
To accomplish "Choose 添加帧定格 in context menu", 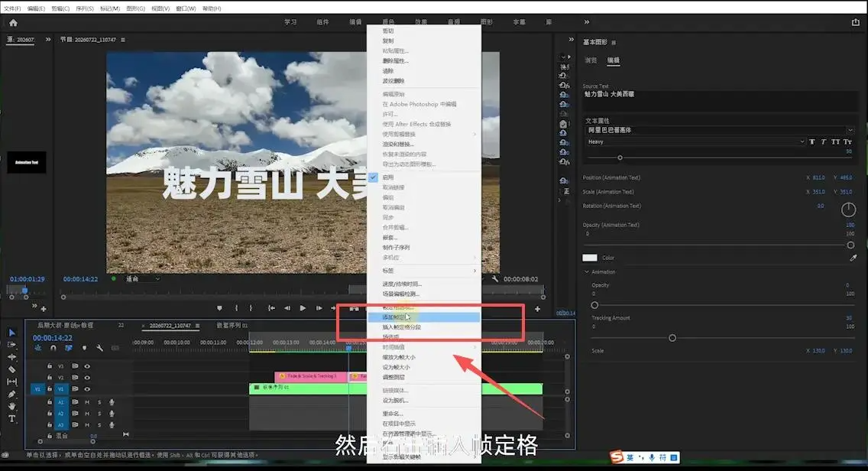I will coord(424,317).
